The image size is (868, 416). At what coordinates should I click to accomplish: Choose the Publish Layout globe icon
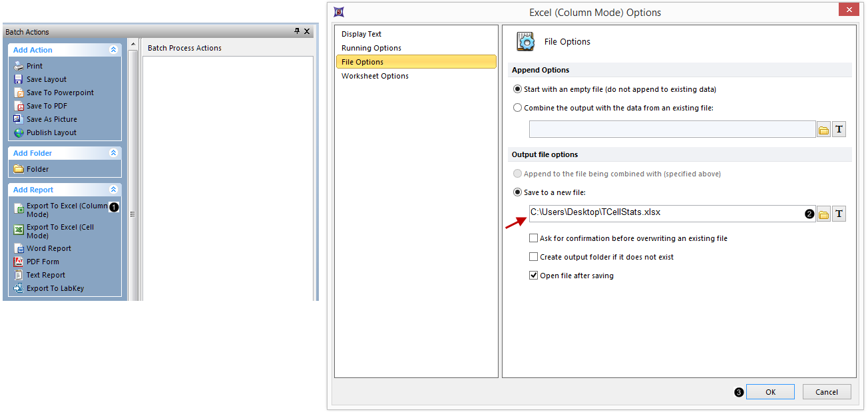[19, 132]
